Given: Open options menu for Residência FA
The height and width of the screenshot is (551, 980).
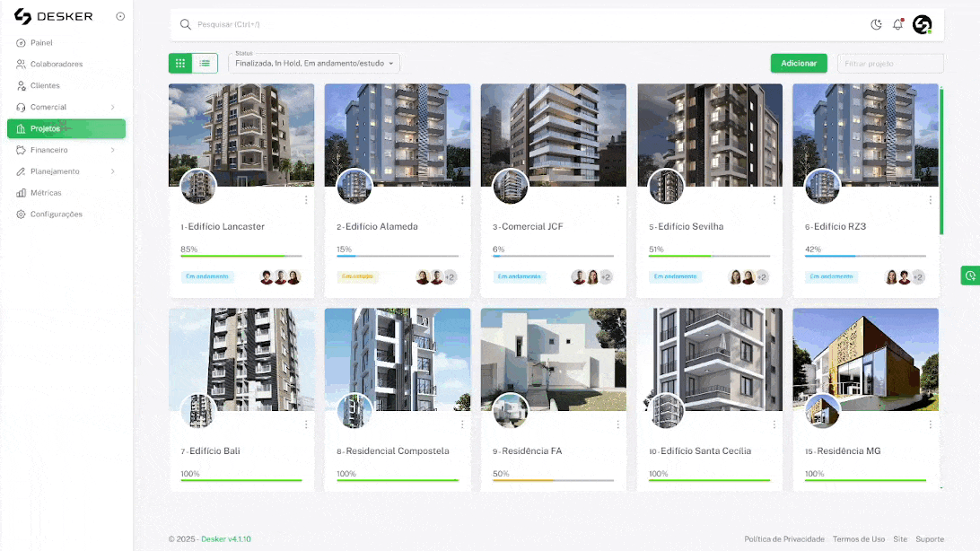Looking at the screenshot, I should [x=617, y=424].
